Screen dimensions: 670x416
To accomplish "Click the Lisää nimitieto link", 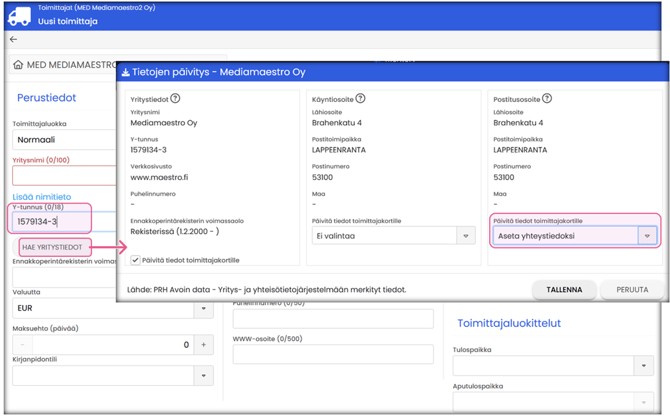I will click(x=41, y=197).
